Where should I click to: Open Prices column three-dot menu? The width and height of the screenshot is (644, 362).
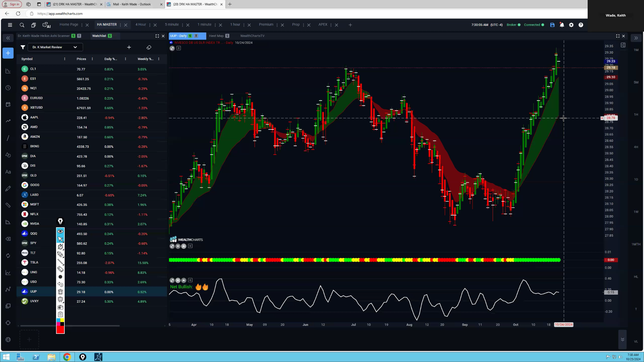[92, 59]
